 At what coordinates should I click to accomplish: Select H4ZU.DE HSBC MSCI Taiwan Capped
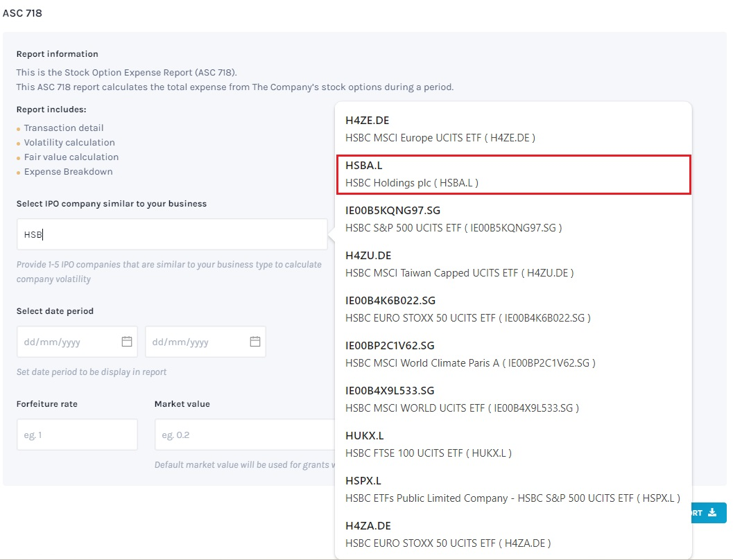513,264
